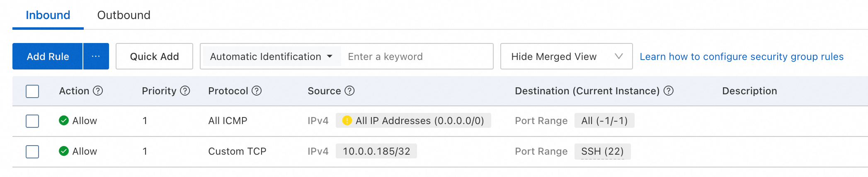Expand the Hide Merged View dropdown
The height and width of the screenshot is (177, 868).
pyautogui.click(x=566, y=57)
